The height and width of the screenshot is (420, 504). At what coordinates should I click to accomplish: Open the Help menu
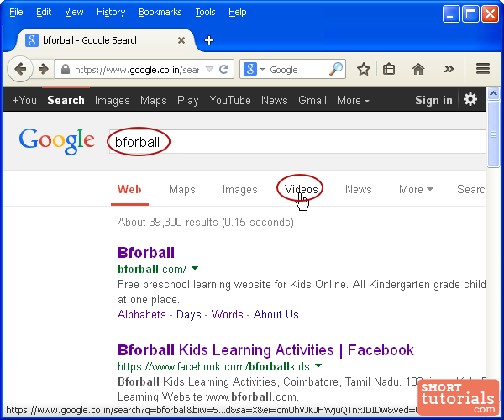(x=238, y=13)
